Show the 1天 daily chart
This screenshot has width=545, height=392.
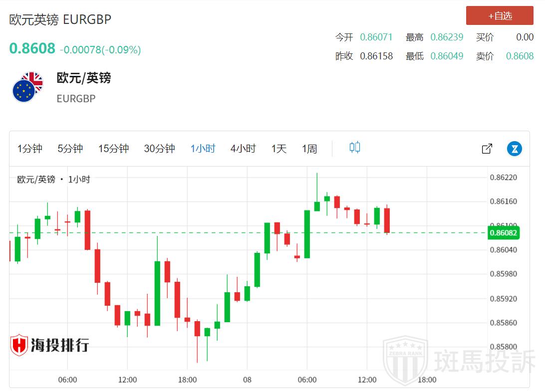[279, 149]
